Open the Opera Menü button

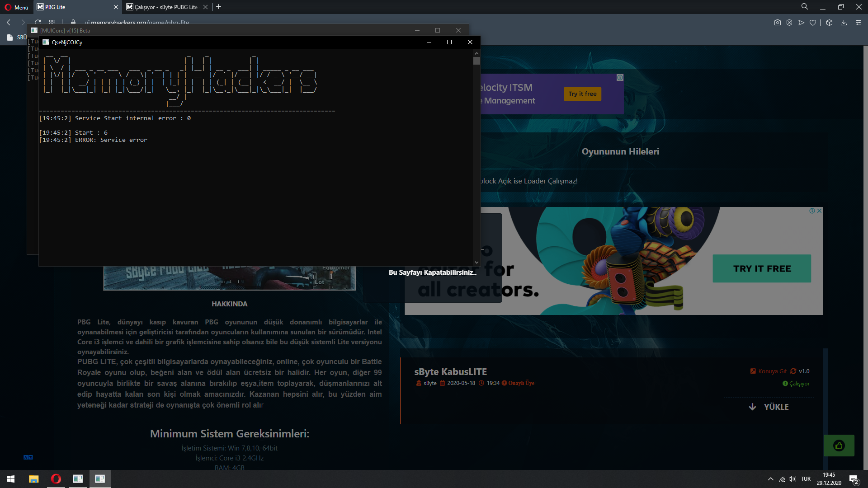click(x=17, y=7)
